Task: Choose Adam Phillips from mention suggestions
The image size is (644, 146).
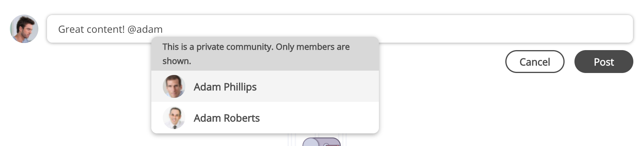Action: pyautogui.click(x=265, y=86)
